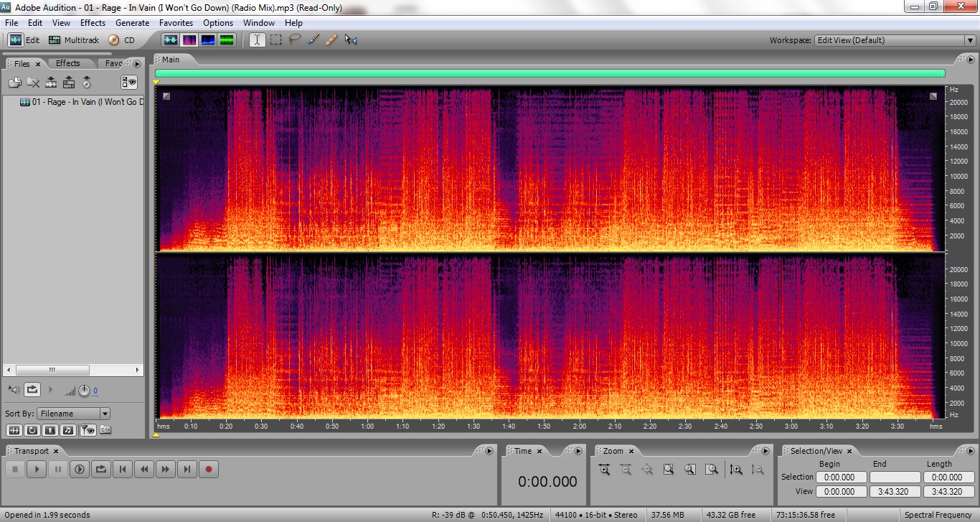The width and height of the screenshot is (980, 522).
Task: Click the Selection End time field
Action: [x=894, y=477]
